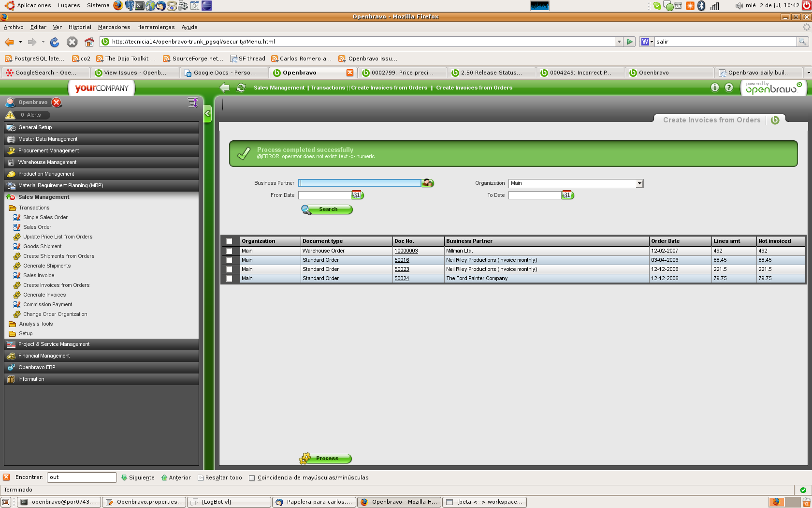This screenshot has width=812, height=508.
Task: Expand the Master Data Management menu
Action: pos(101,139)
